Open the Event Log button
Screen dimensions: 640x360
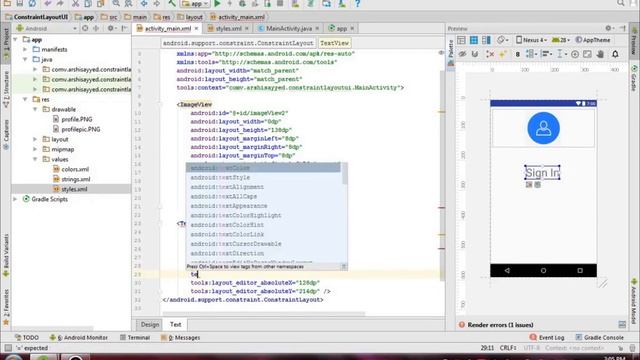pyautogui.click(x=547, y=338)
